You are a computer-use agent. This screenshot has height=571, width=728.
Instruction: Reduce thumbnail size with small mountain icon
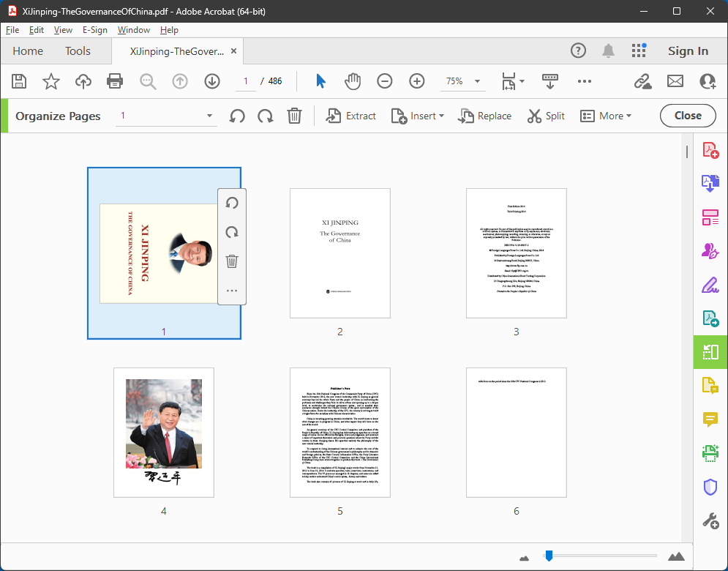pos(524,557)
